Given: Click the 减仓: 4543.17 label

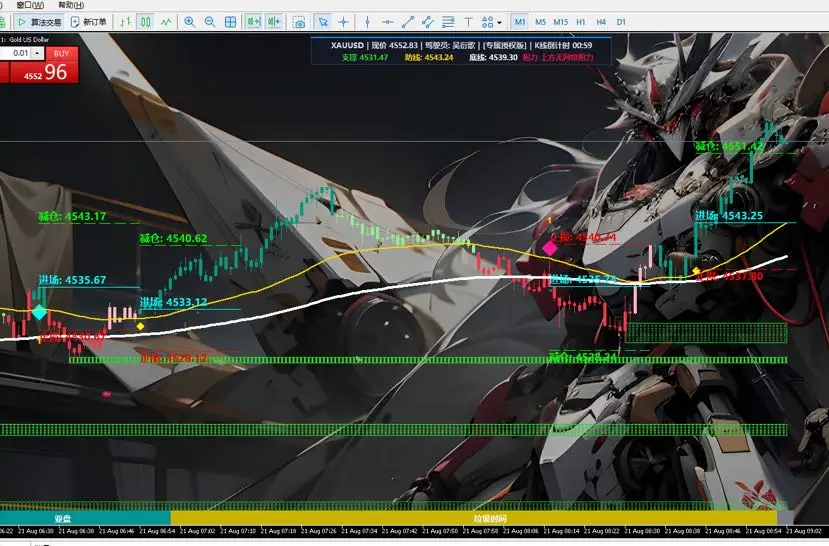Looking at the screenshot, I should coord(72,216).
